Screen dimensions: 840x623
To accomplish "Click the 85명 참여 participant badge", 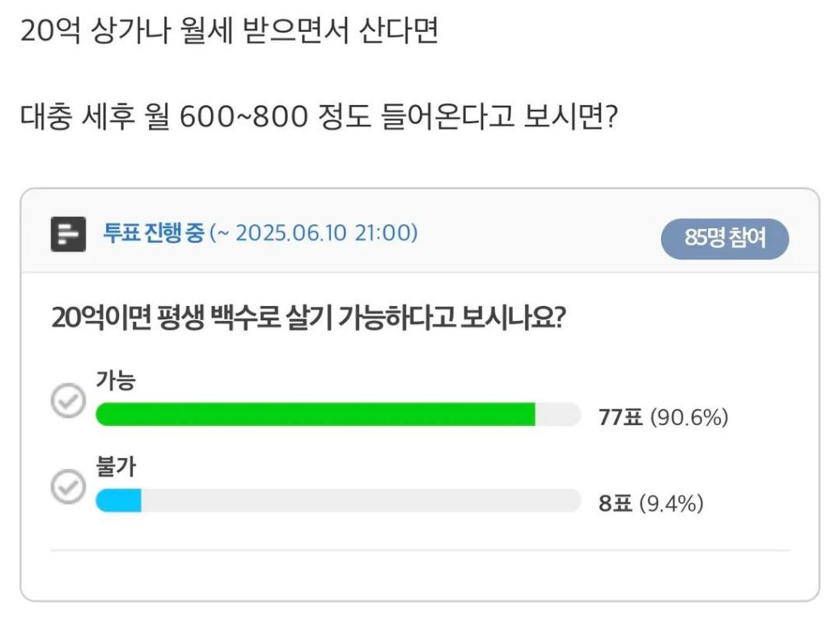I will tap(725, 238).
